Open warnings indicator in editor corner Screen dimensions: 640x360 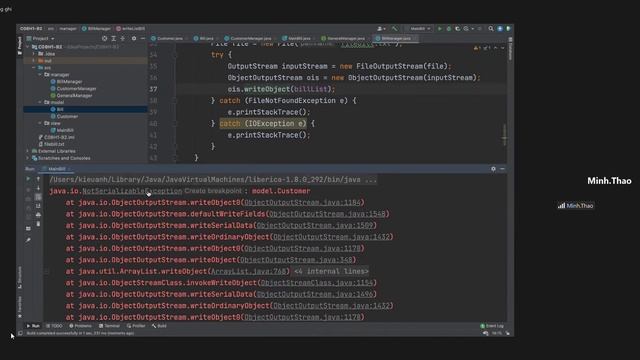pyautogui.click(x=477, y=48)
